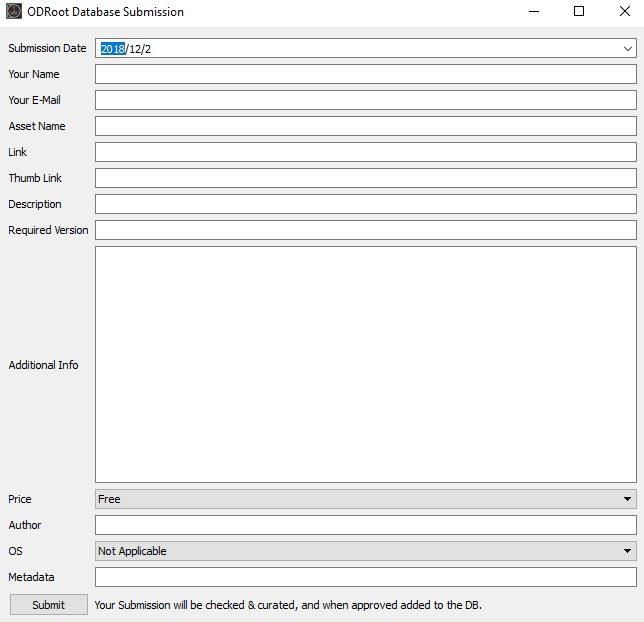Open the Price dropdown showing Free
The width and height of the screenshot is (644, 622).
[365, 499]
